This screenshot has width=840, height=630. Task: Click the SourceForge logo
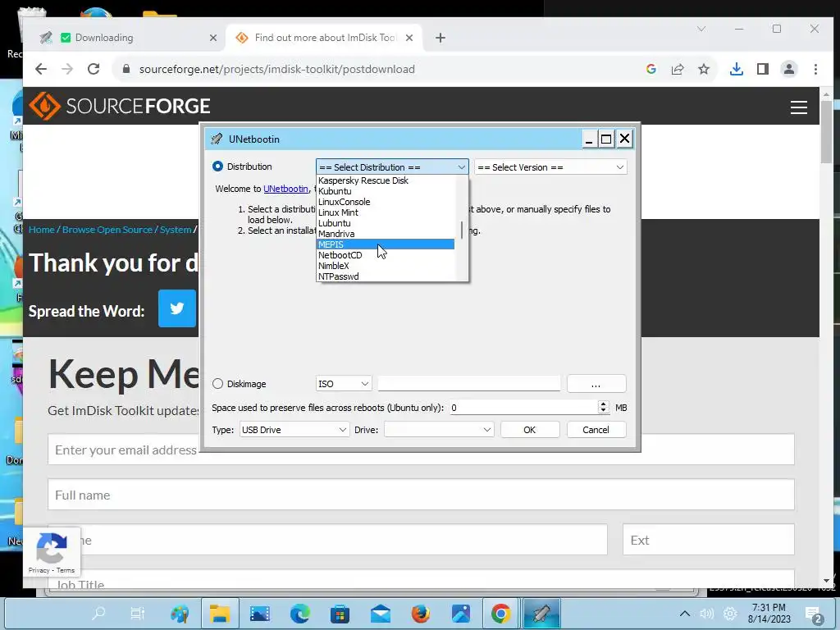click(x=120, y=106)
